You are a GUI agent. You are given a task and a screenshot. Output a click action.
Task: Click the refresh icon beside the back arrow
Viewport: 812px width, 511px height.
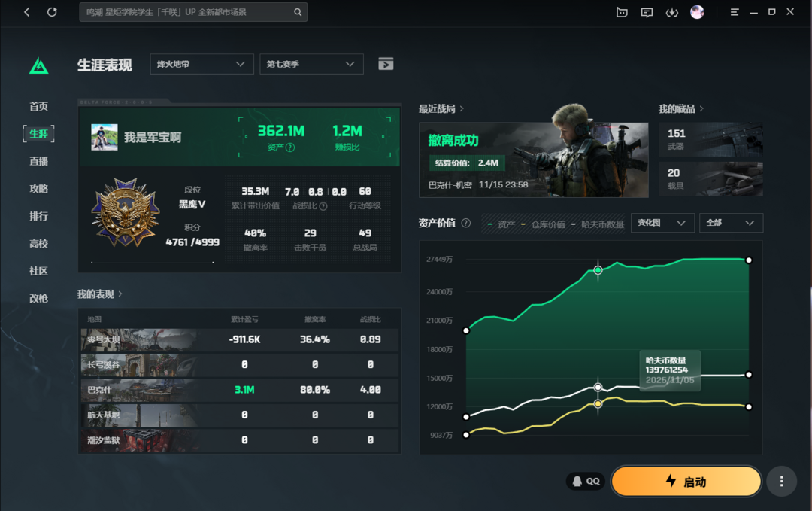pyautogui.click(x=52, y=12)
